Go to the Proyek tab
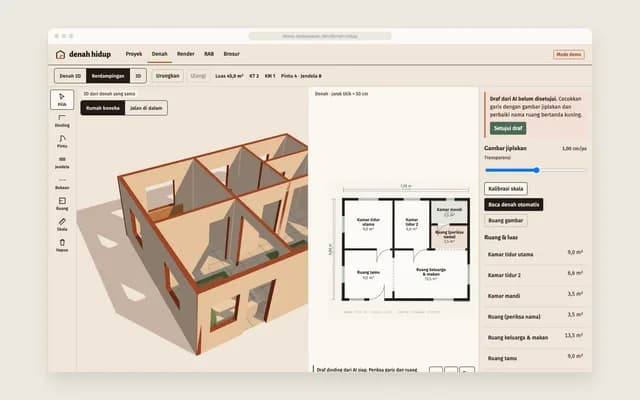Viewport: 640px width, 400px height. [x=134, y=54]
